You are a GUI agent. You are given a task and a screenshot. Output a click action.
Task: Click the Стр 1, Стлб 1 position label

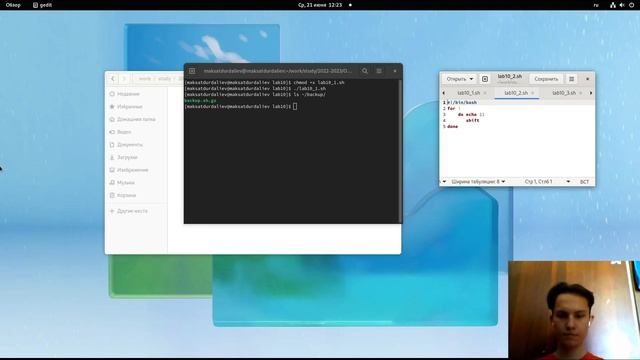pos(538,182)
